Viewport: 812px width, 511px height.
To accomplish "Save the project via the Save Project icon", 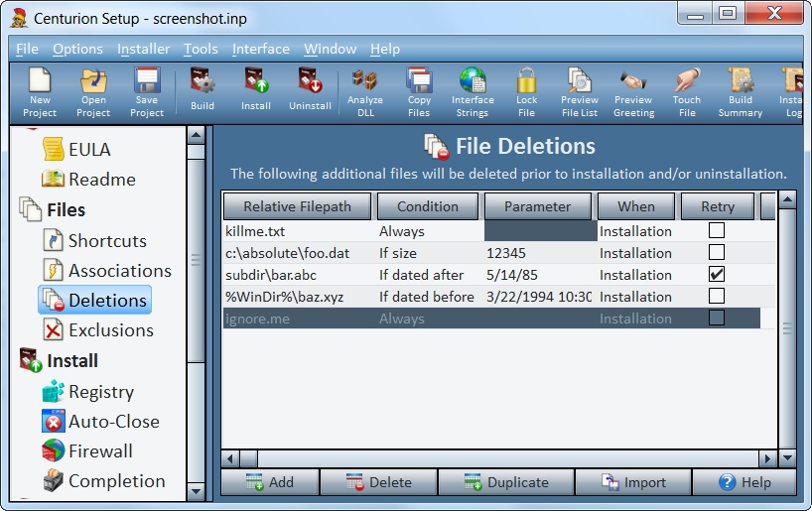I will (147, 92).
